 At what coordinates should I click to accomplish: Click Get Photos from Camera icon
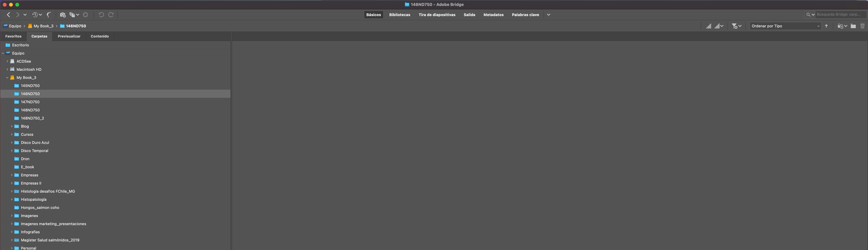coord(63,15)
